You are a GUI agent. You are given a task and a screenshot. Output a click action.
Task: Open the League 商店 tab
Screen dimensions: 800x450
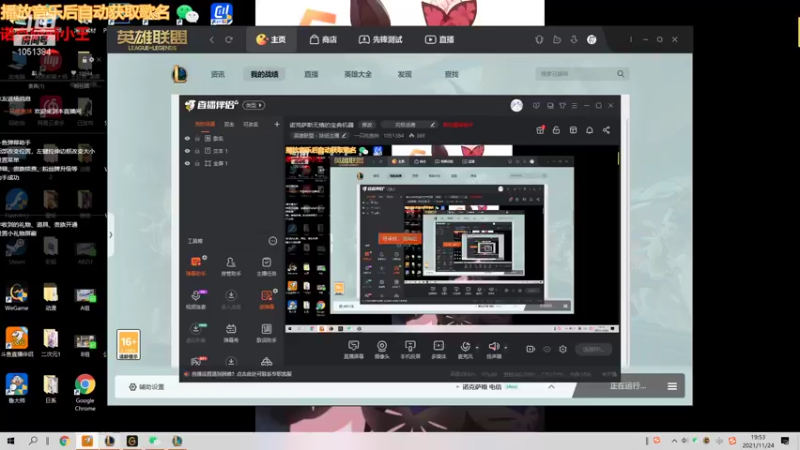point(323,39)
